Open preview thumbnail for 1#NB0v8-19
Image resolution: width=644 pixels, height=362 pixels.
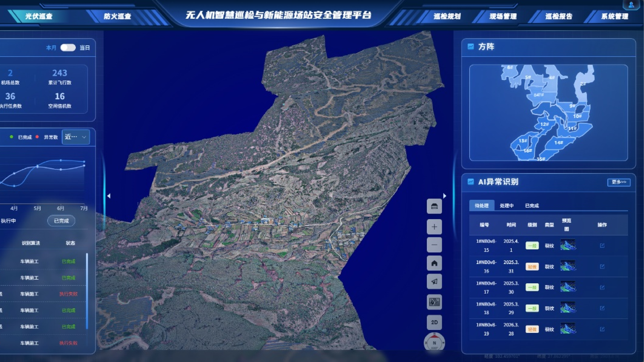(568, 328)
